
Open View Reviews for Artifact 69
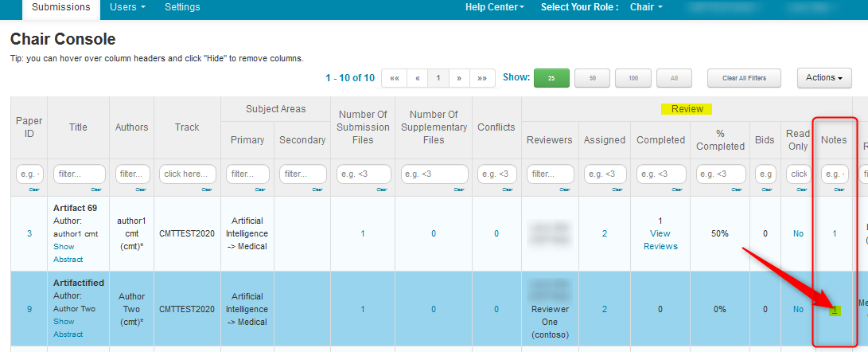click(x=660, y=240)
